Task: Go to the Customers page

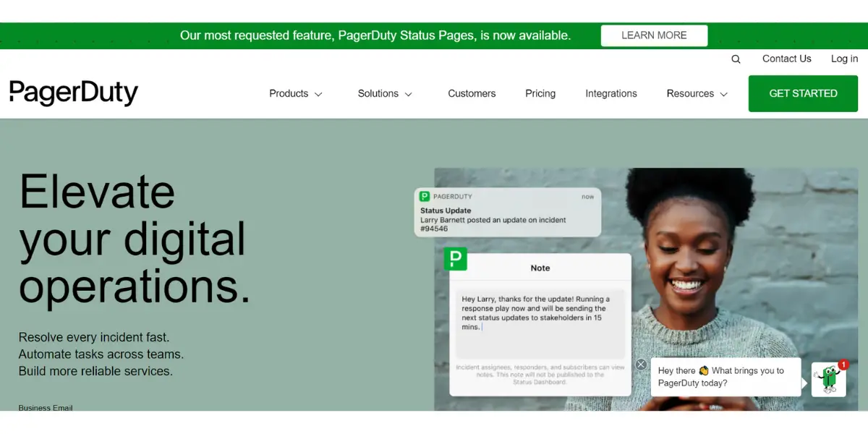Action: tap(472, 93)
